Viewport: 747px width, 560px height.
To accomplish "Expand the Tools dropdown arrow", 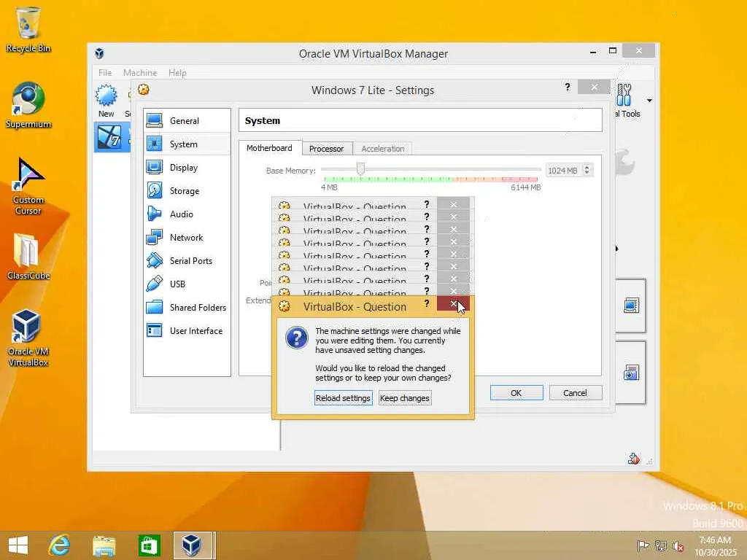I will [x=649, y=101].
